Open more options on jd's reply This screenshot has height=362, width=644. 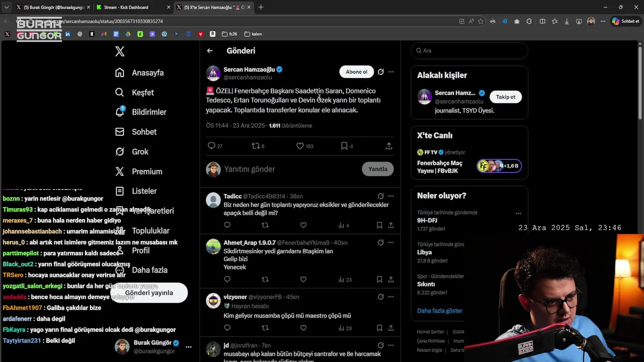click(391, 345)
